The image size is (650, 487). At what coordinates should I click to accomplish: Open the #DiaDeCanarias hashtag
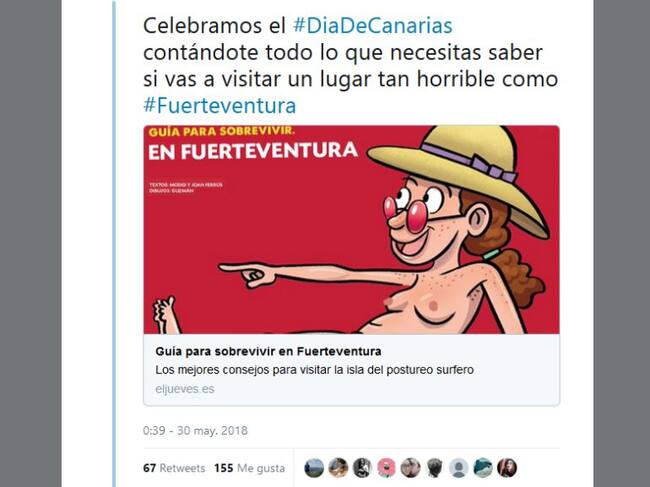coord(372,26)
